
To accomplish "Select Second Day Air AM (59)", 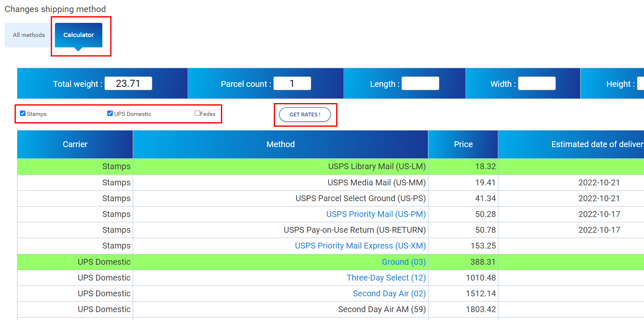I will click(x=382, y=309).
